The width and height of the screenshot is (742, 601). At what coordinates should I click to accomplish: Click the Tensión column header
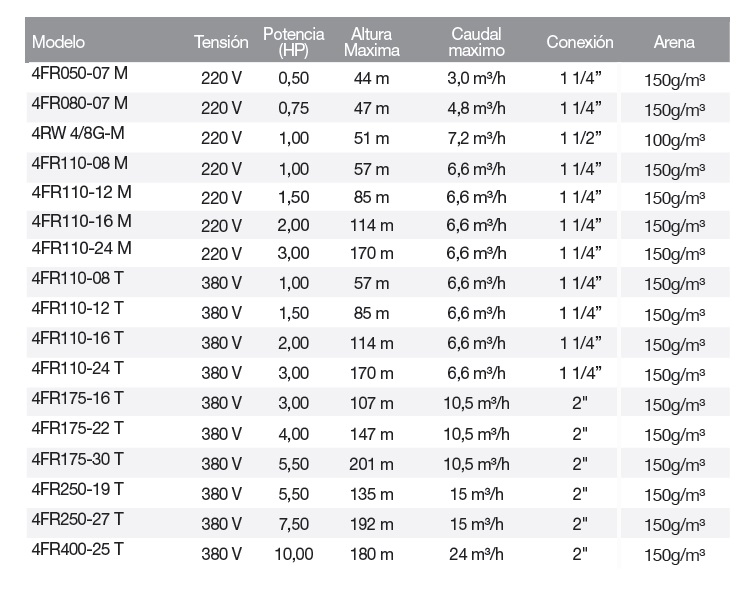pyautogui.click(x=221, y=42)
